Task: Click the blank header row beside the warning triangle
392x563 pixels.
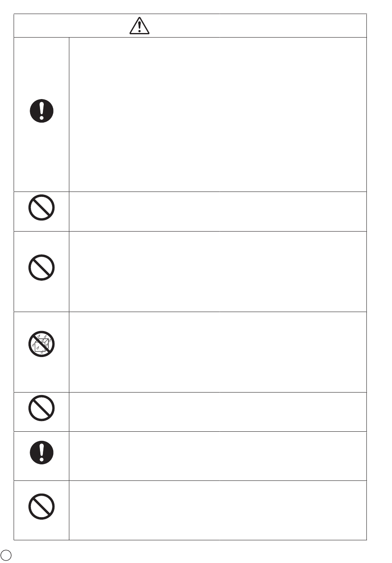Action: 190,26
